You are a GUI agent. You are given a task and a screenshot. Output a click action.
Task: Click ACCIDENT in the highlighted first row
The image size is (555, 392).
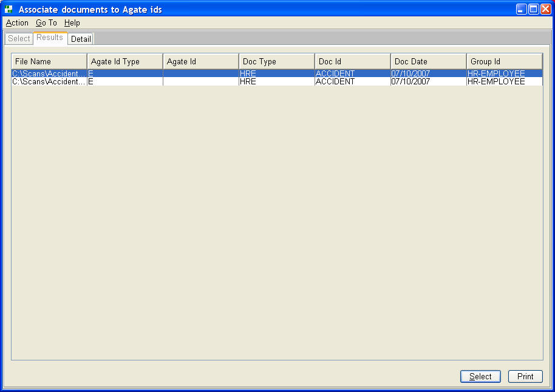click(335, 73)
